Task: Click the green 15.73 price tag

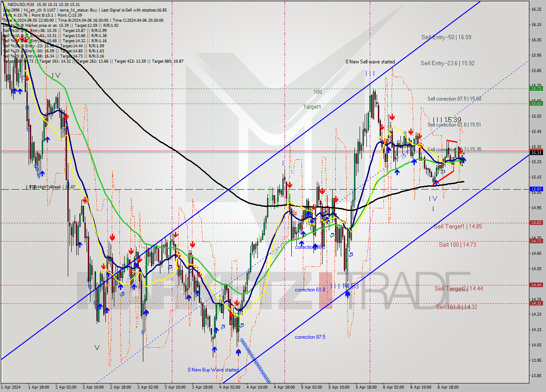Action: [x=536, y=89]
